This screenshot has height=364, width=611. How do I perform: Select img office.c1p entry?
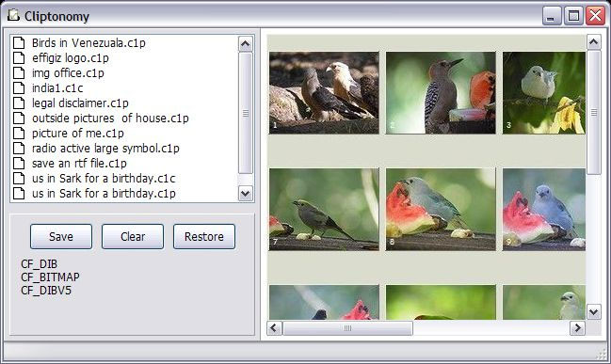click(68, 72)
